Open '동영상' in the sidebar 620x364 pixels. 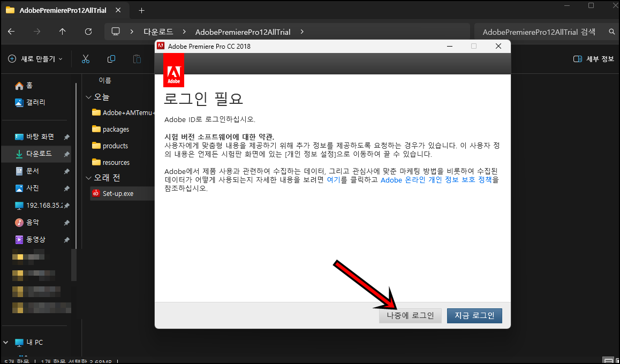[x=36, y=239]
